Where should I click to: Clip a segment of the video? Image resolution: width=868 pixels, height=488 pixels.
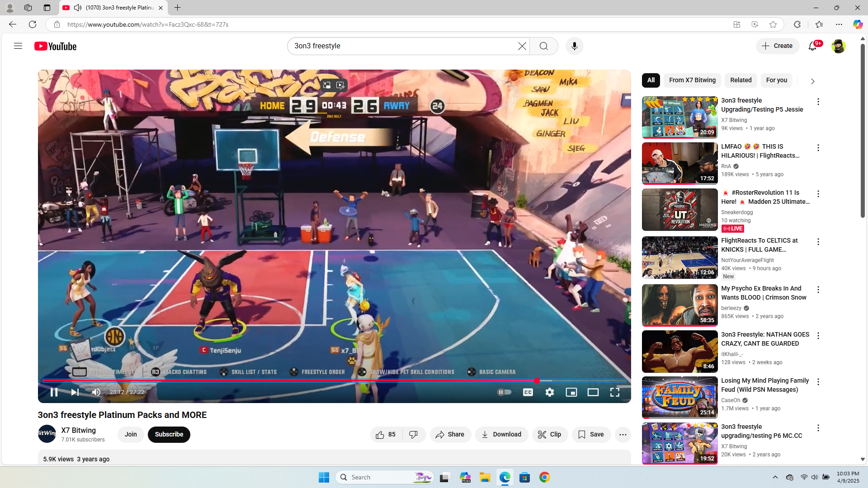tap(550, 435)
